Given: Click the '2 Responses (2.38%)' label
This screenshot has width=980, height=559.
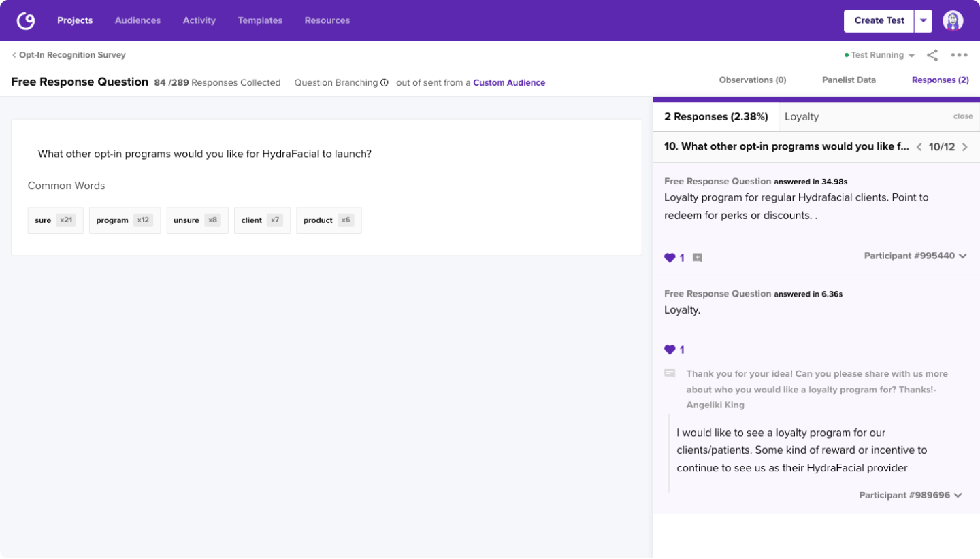Looking at the screenshot, I should [x=716, y=117].
